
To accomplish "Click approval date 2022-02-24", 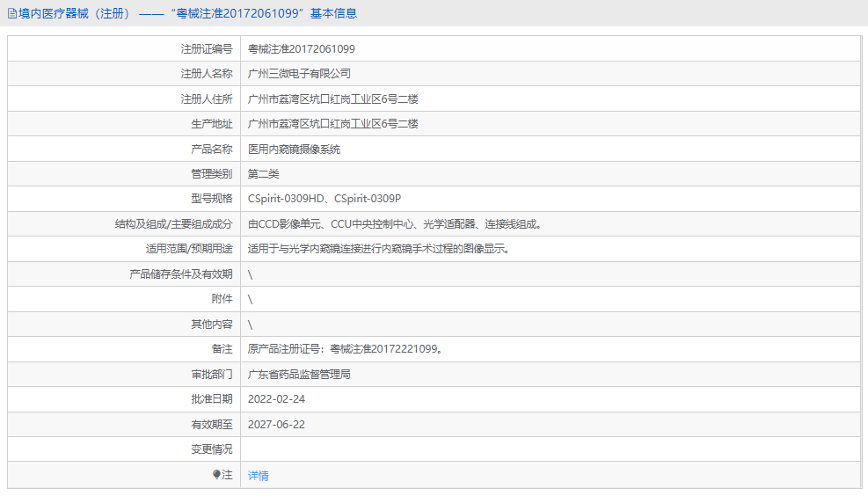I will click(x=276, y=399).
